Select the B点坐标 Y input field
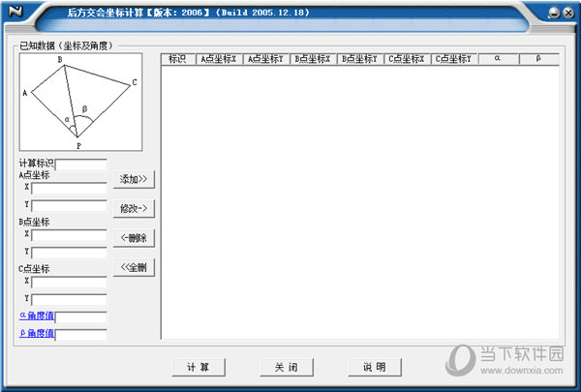 point(69,253)
